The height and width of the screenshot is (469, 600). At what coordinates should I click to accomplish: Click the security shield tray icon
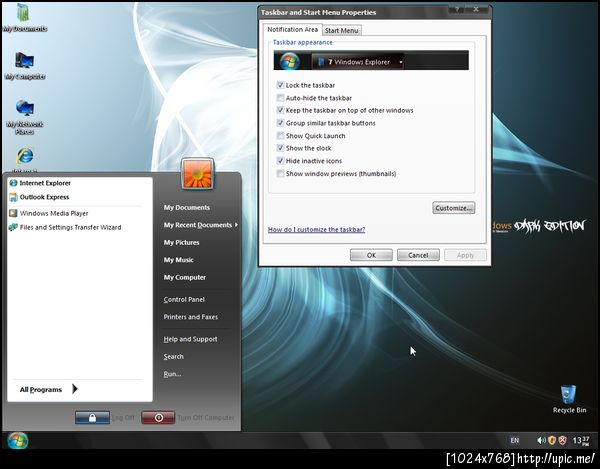click(x=551, y=440)
